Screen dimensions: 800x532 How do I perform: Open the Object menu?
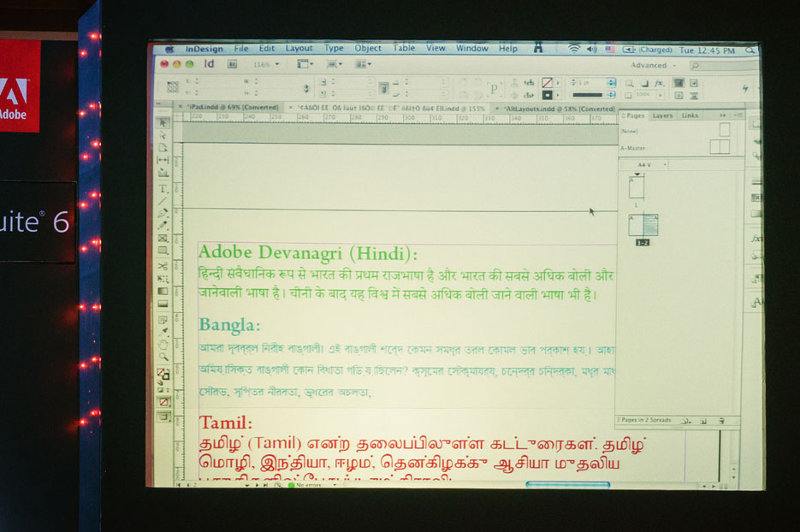pyautogui.click(x=368, y=48)
